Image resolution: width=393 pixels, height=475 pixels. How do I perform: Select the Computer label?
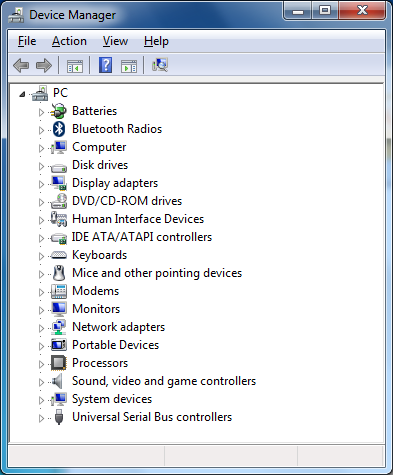point(99,147)
